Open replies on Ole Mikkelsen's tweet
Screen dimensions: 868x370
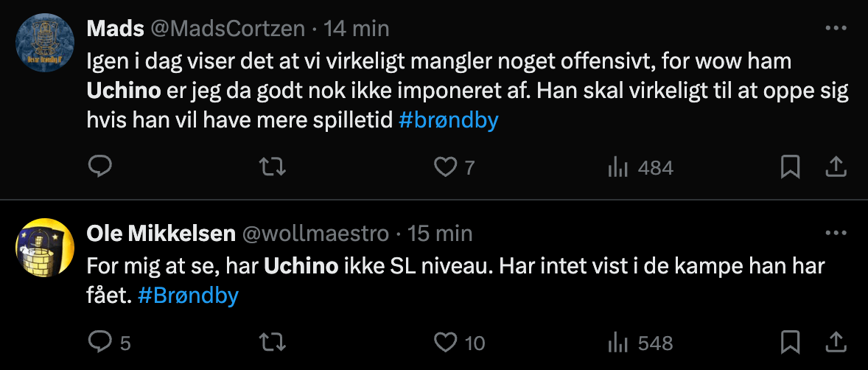click(109, 343)
